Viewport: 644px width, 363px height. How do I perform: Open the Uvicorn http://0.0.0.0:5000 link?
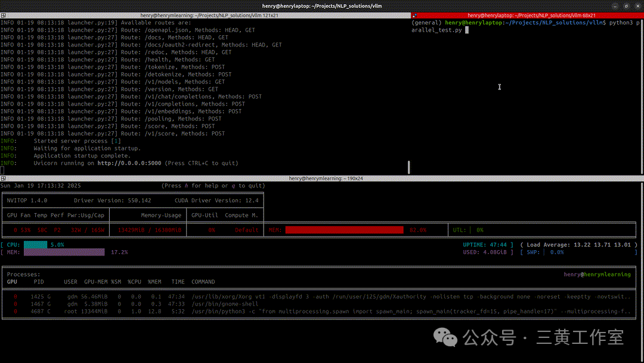129,163
